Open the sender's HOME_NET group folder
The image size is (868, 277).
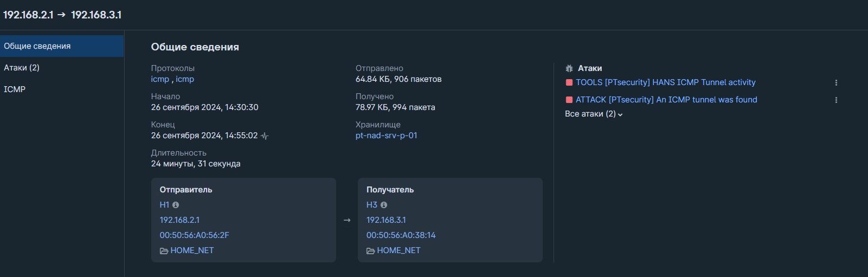pos(187,250)
